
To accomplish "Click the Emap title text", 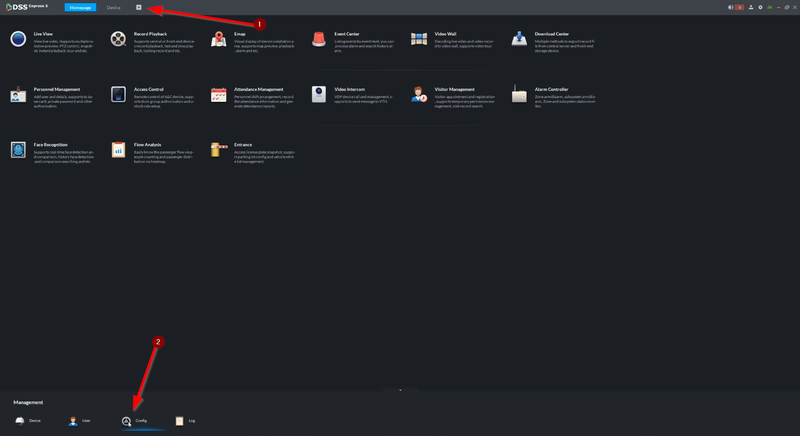I will click(240, 34).
